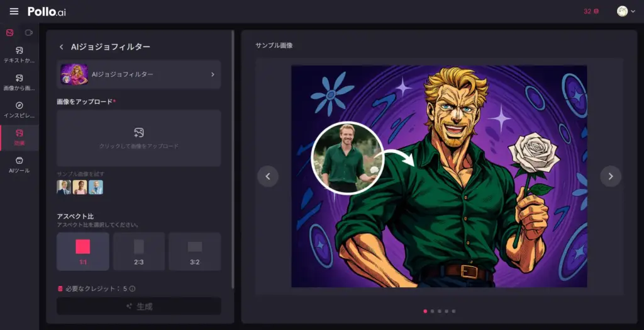Click the image upload area
The image size is (644, 330).
point(139,138)
